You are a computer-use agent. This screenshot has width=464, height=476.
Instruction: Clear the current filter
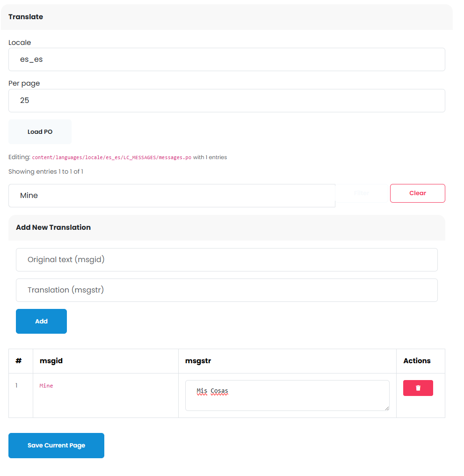[x=418, y=193]
